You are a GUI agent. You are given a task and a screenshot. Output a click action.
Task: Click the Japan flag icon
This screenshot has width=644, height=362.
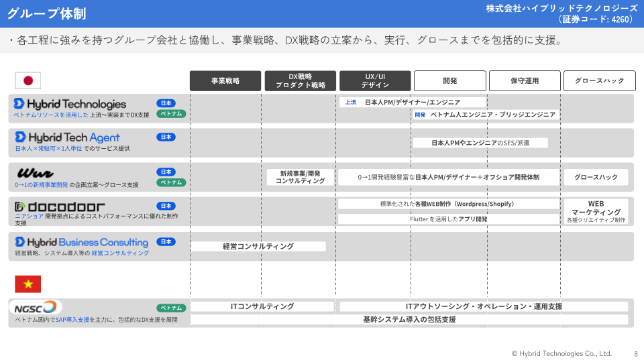28,80
